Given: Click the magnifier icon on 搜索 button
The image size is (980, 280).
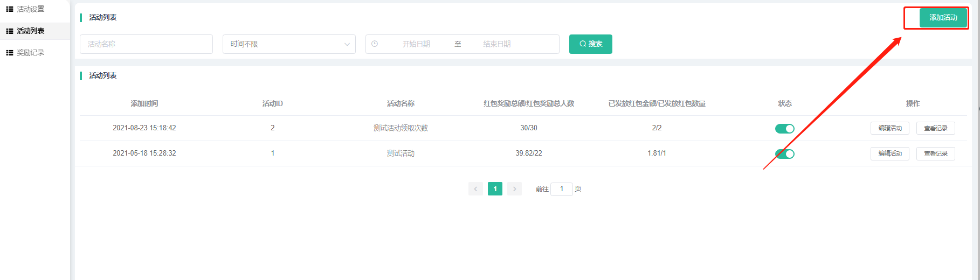Looking at the screenshot, I should click(x=583, y=44).
